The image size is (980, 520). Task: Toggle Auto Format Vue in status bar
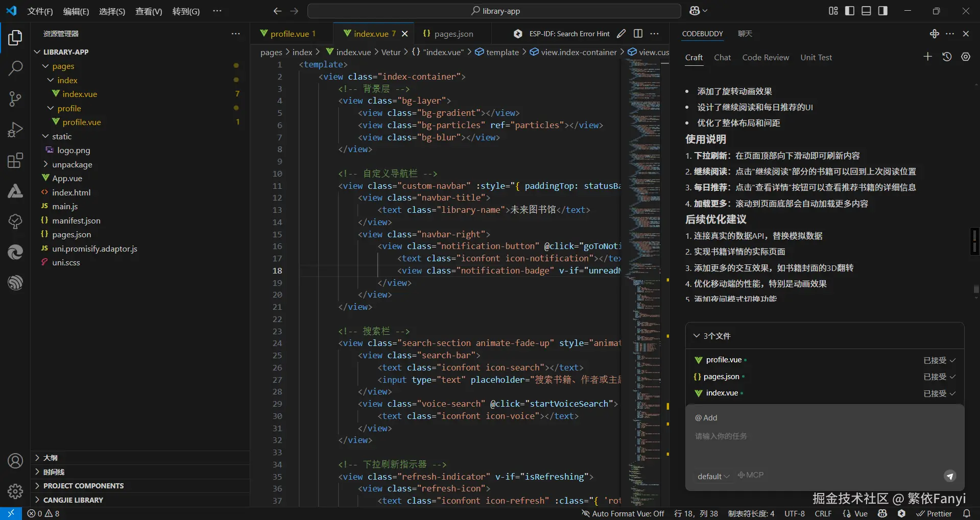point(623,513)
